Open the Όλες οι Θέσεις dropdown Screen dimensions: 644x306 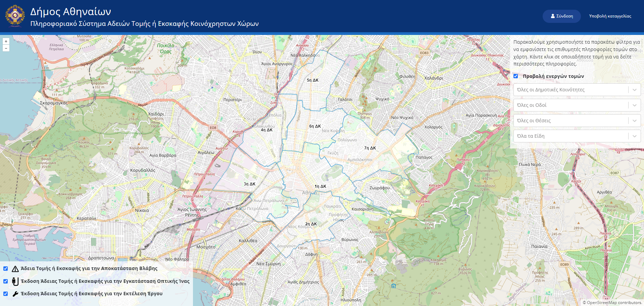point(577,121)
